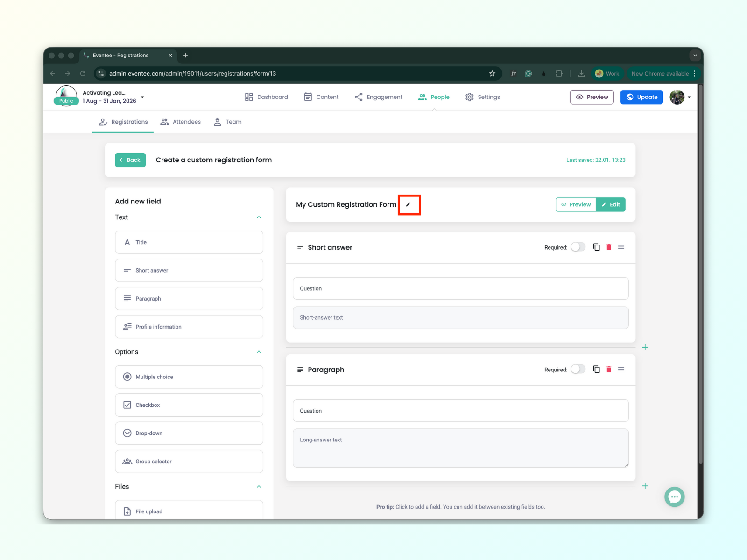747x560 pixels.
Task: Click the pencil icon beside form title
Action: tap(409, 204)
